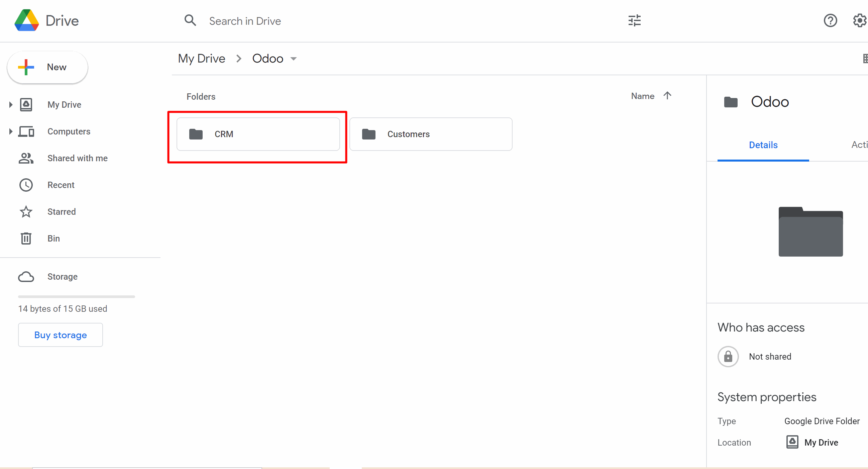
Task: Click the 'System properties' heading
Action: click(767, 397)
